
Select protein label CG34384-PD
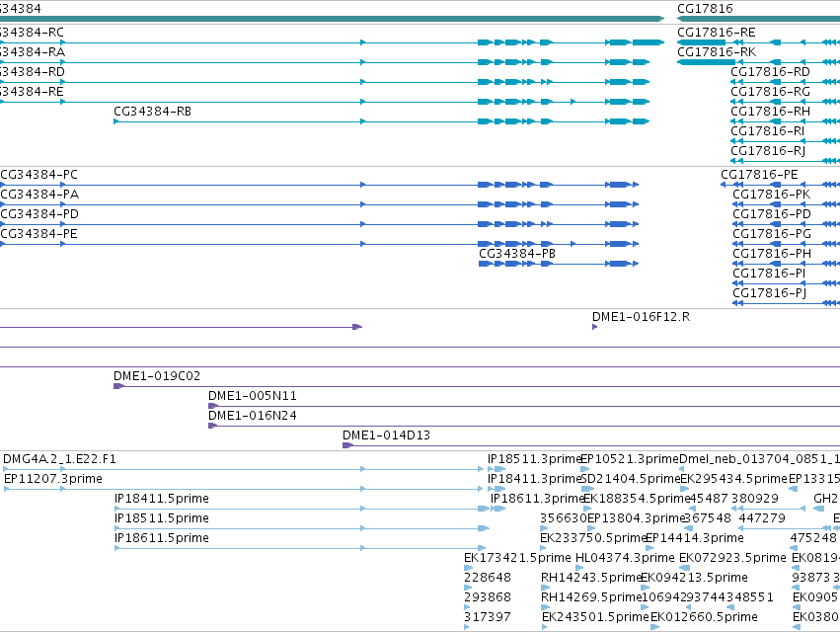pyautogui.click(x=39, y=214)
